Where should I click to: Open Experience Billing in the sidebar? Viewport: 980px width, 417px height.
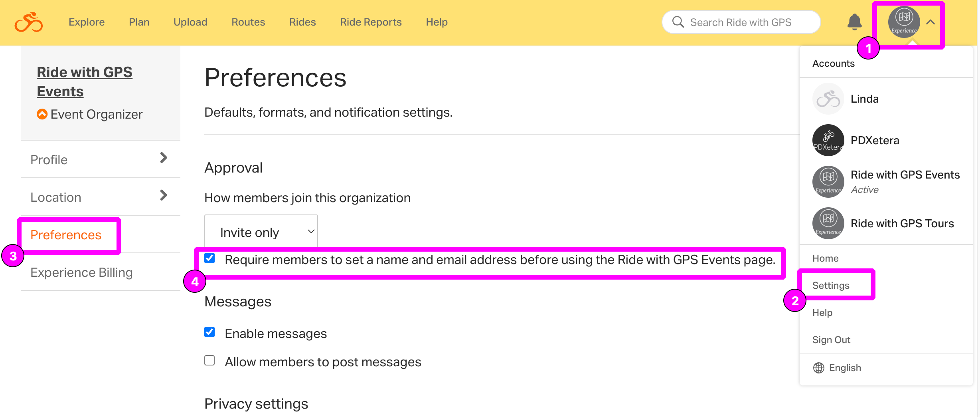[x=81, y=272]
